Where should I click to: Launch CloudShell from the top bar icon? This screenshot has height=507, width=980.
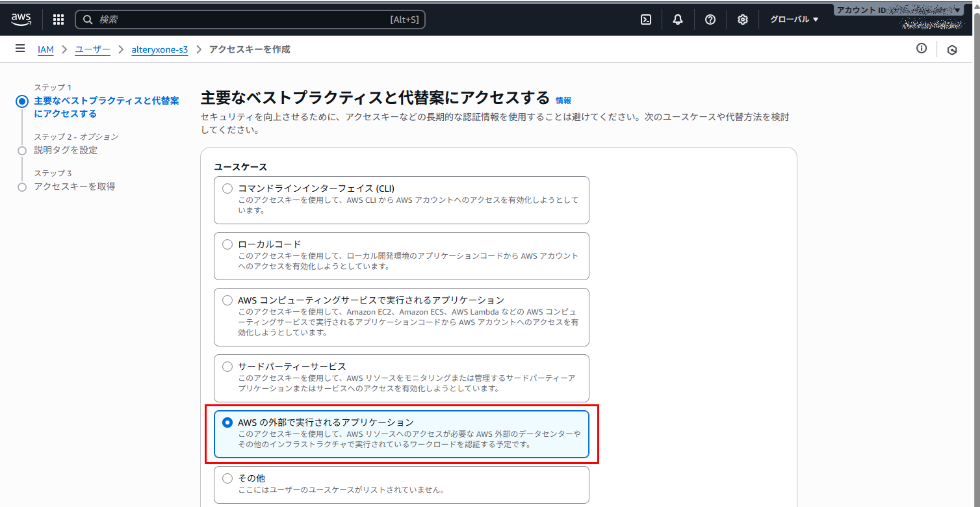click(646, 19)
